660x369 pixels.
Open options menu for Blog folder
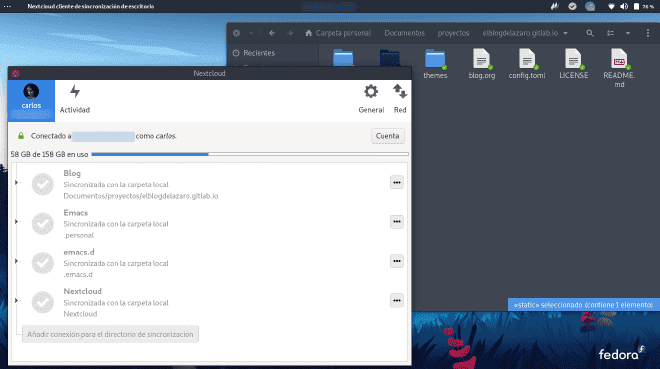coord(397,182)
